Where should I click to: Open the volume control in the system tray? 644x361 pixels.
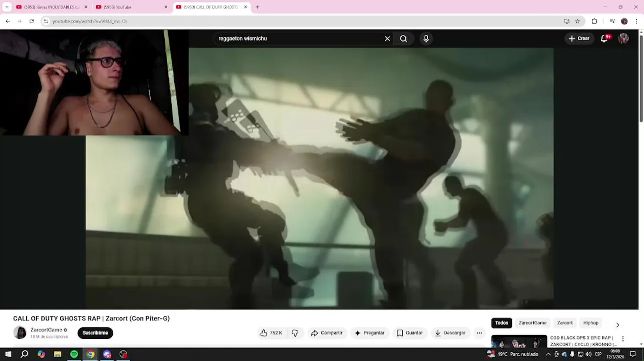click(x=588, y=354)
